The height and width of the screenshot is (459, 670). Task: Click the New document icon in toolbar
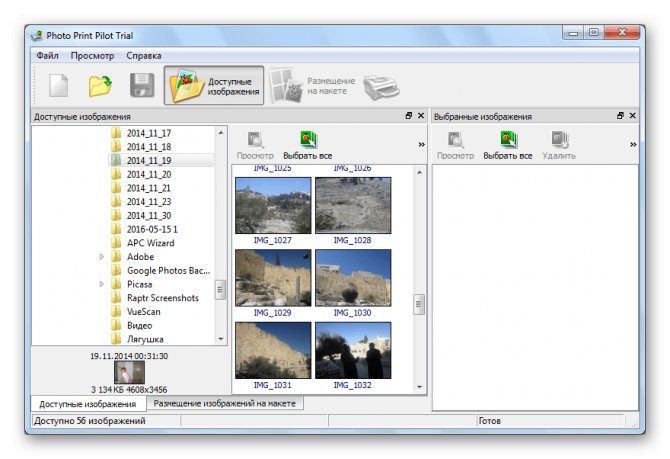59,85
